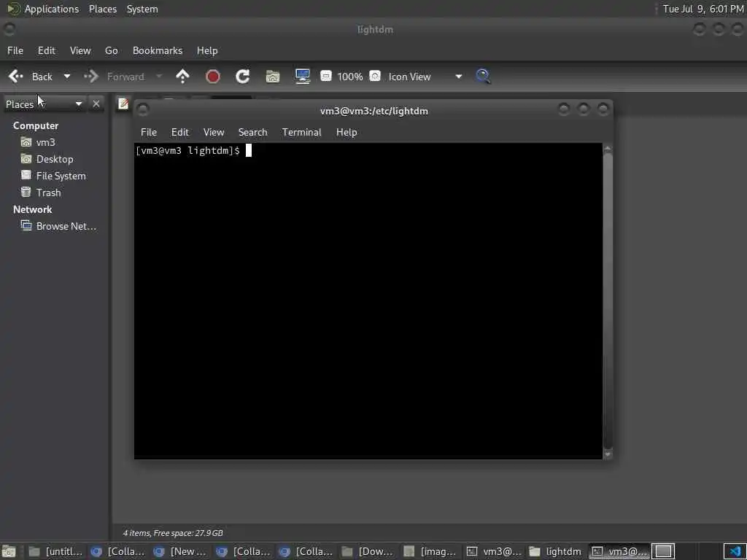Click the status bar text '4 items, Free space'
The height and width of the screenshot is (560, 747).
pyautogui.click(x=172, y=533)
